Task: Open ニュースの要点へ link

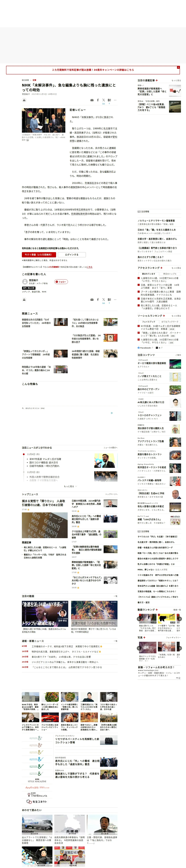Action: [110, 448]
